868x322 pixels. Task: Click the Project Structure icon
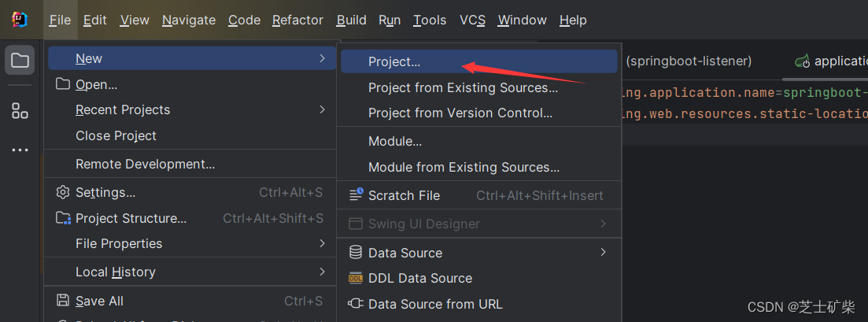63,218
